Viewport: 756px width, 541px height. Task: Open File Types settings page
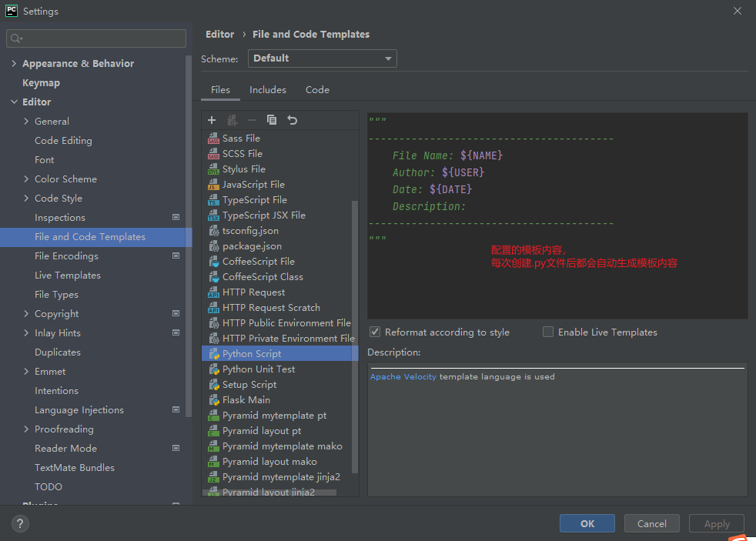pos(56,294)
